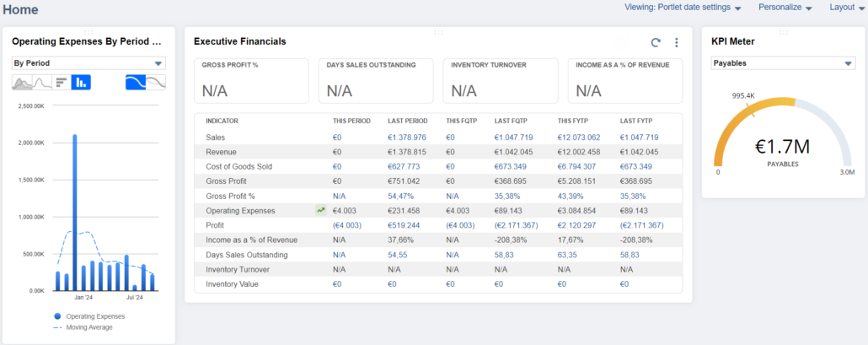This screenshot has height=345, width=868.
Task: Open Days Sales Outstanding 63,35 link
Action: tap(567, 255)
